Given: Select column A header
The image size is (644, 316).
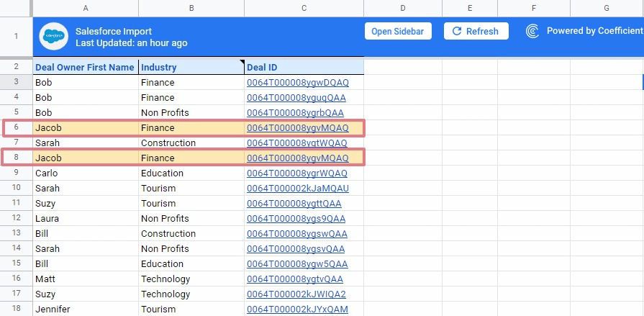Looking at the screenshot, I should coord(86,8).
